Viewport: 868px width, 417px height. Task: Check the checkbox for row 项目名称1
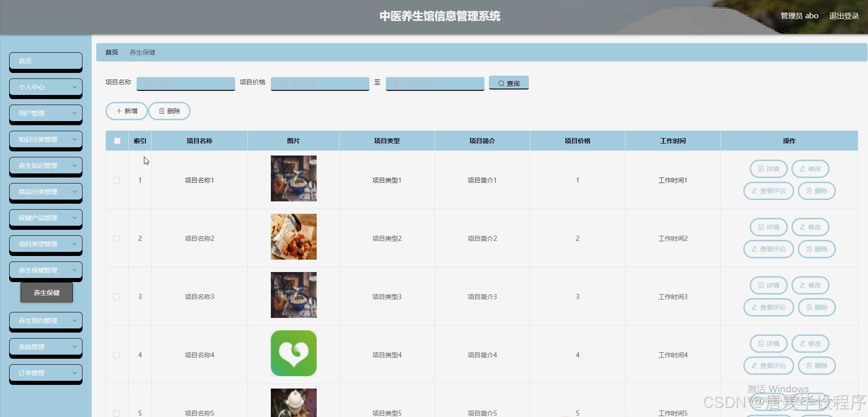(x=116, y=180)
